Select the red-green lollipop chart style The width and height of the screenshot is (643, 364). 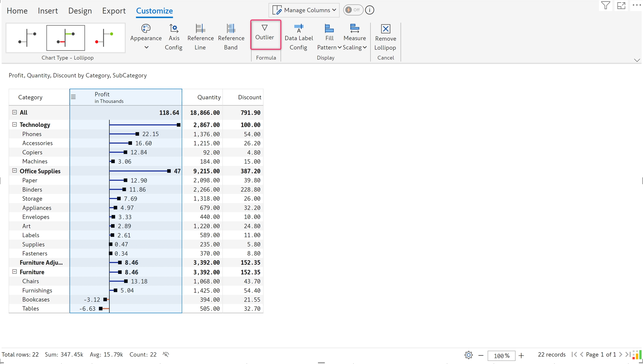pos(104,38)
